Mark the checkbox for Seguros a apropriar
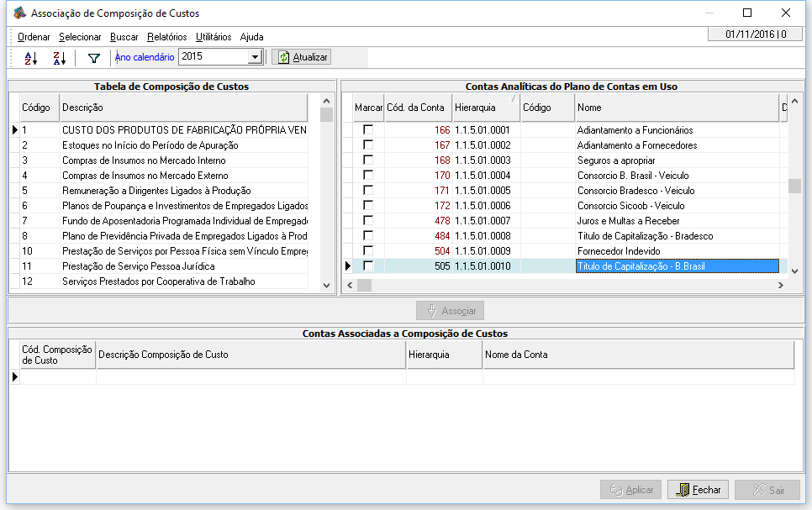812x510 pixels. (x=368, y=160)
